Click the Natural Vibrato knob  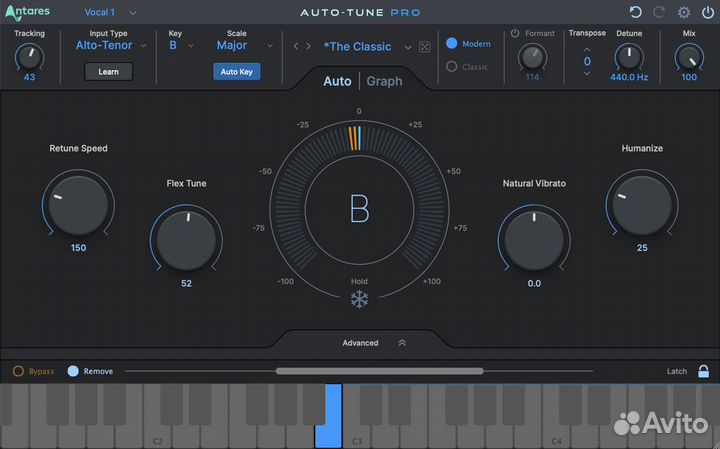[534, 240]
